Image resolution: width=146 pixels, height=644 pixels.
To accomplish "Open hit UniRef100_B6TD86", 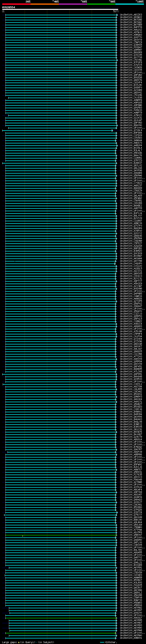I will coord(131,20).
